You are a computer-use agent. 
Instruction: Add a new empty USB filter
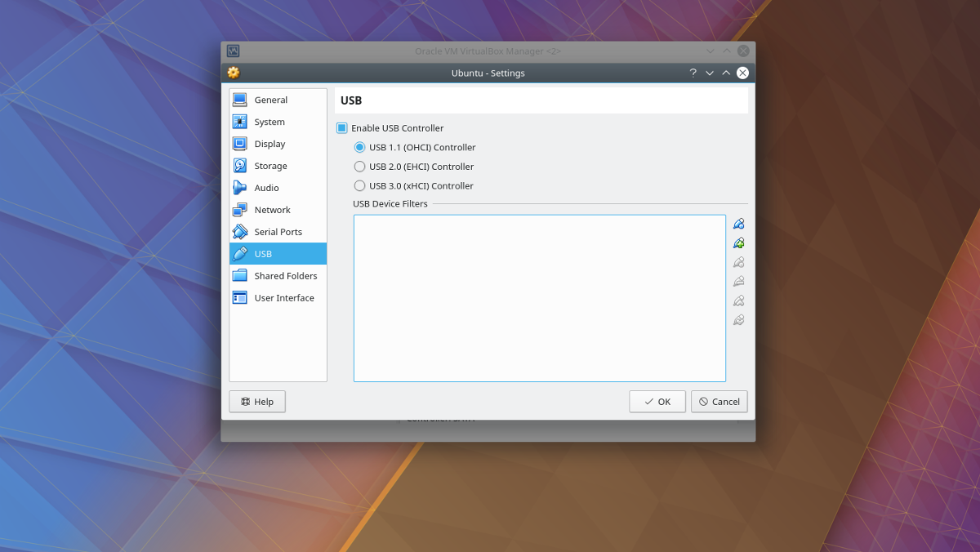[738, 223]
